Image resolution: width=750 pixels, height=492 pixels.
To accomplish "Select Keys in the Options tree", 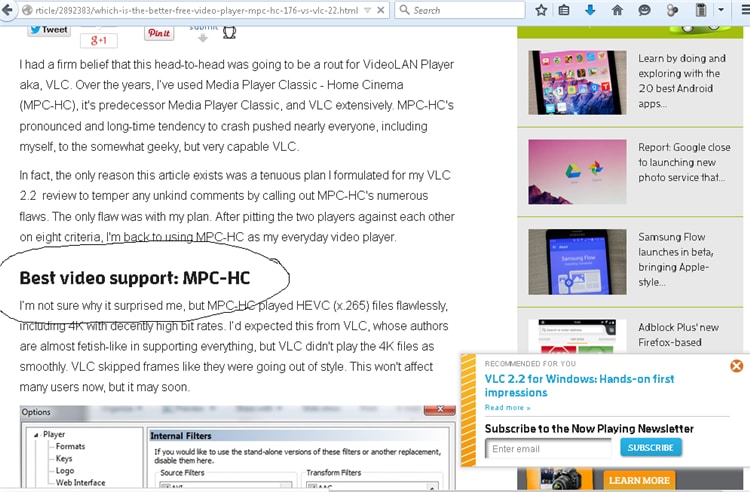I will tap(64, 458).
